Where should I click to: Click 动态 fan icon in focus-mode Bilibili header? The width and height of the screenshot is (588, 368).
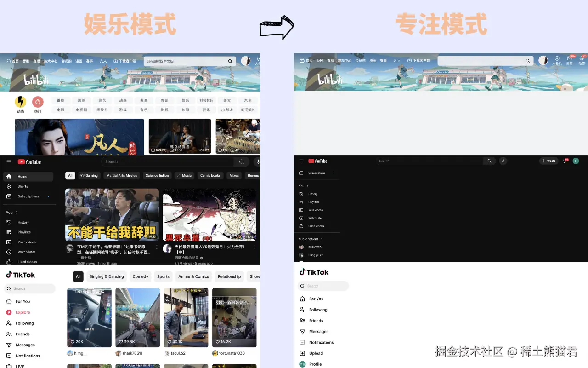[x=582, y=59]
